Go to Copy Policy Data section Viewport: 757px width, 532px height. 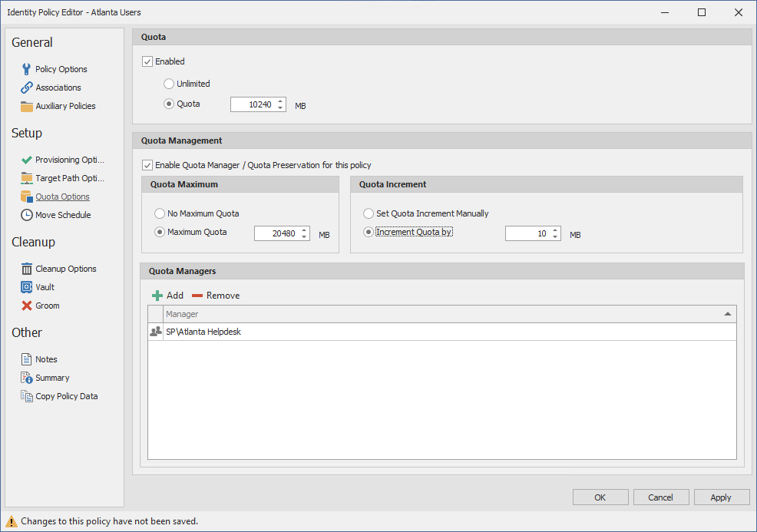66,396
